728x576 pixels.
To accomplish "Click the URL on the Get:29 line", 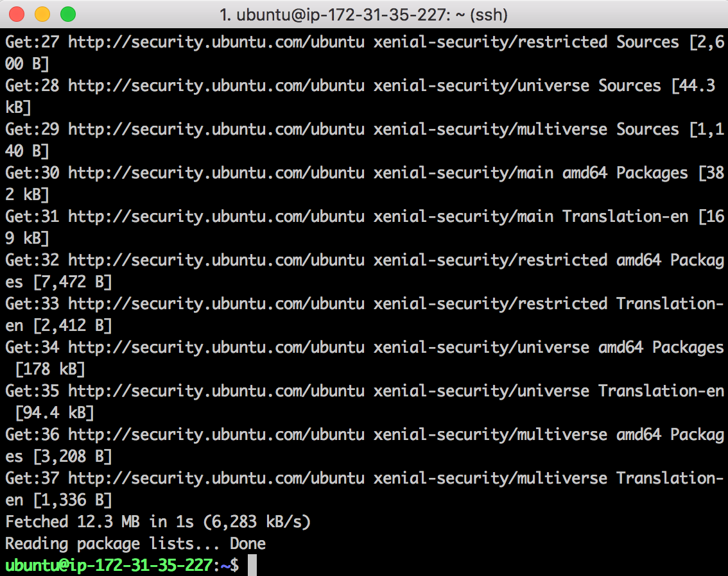I will 216,130.
